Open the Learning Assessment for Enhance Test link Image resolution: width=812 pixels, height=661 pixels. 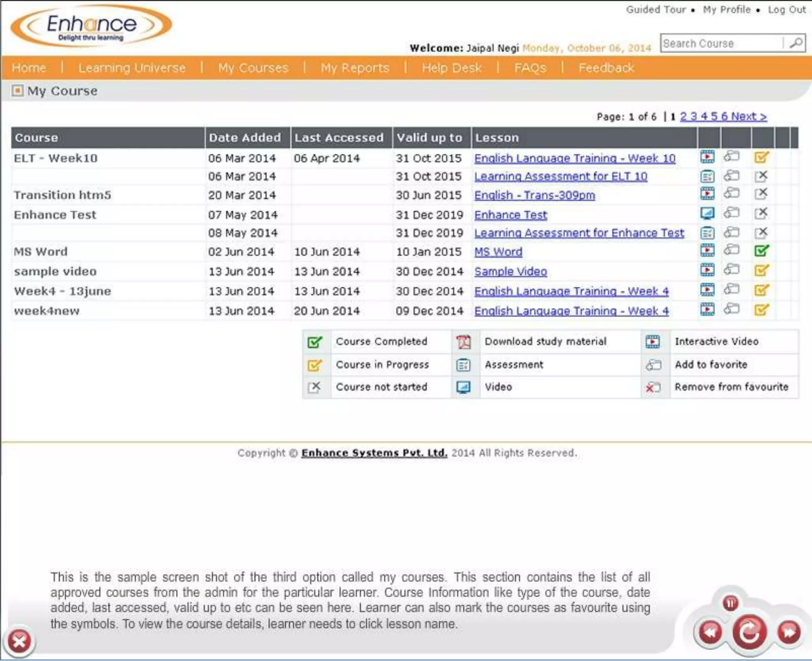click(579, 233)
